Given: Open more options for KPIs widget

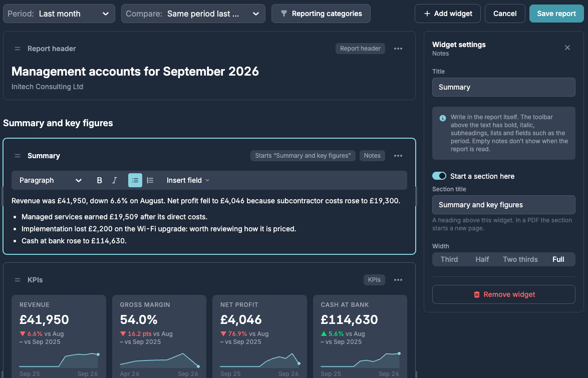Looking at the screenshot, I should (x=398, y=280).
